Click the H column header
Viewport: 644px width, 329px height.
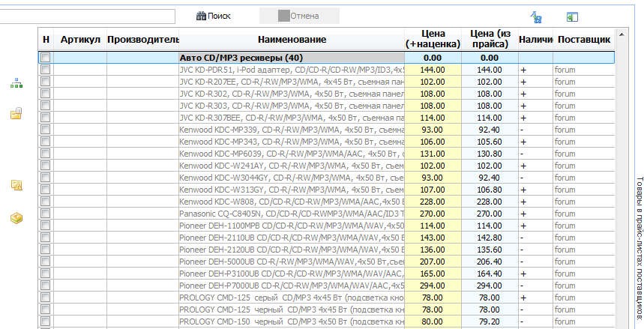(46, 40)
